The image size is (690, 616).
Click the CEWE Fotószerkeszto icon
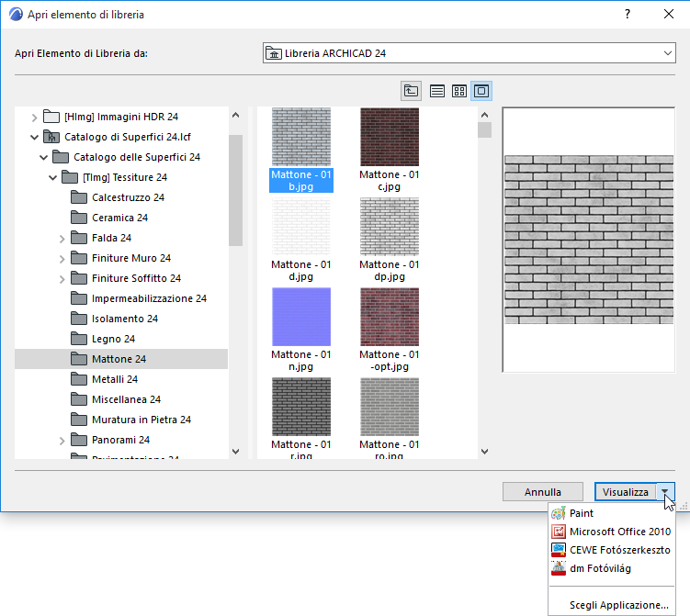559,550
